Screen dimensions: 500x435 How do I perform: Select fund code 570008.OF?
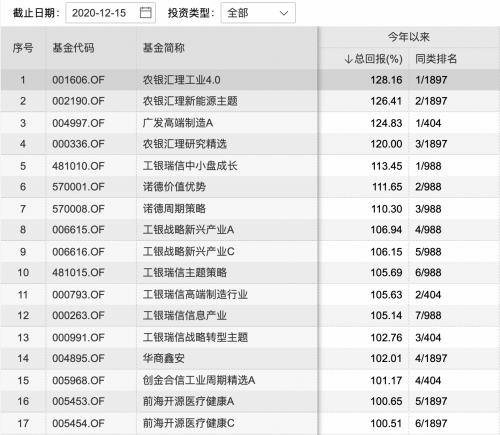point(78,209)
